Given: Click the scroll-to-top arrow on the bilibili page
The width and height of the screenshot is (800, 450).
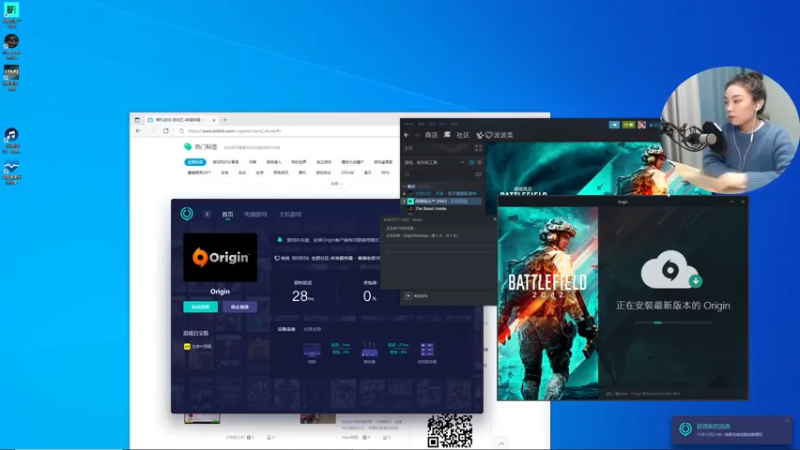Looking at the screenshot, I should click(x=501, y=443).
